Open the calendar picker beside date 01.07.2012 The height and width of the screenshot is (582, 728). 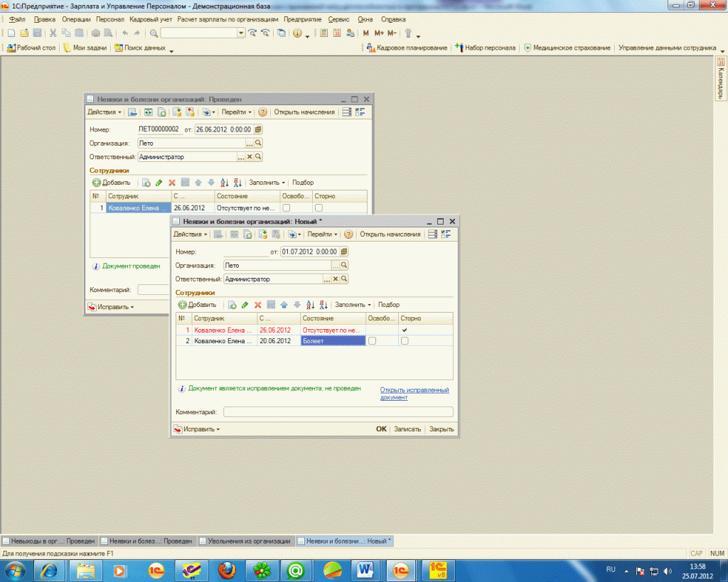click(344, 251)
